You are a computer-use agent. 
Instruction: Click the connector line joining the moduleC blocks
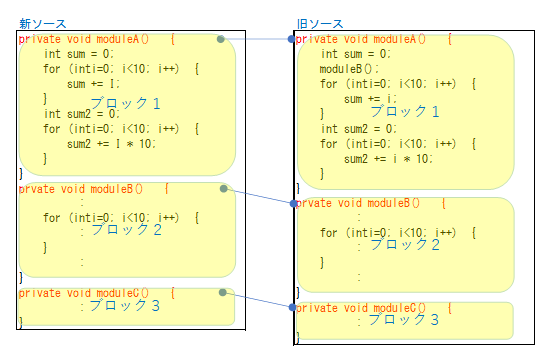[x=258, y=300]
